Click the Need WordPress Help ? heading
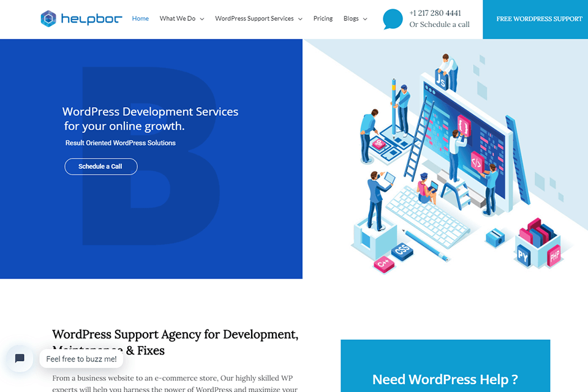The image size is (588, 392). pos(445,379)
